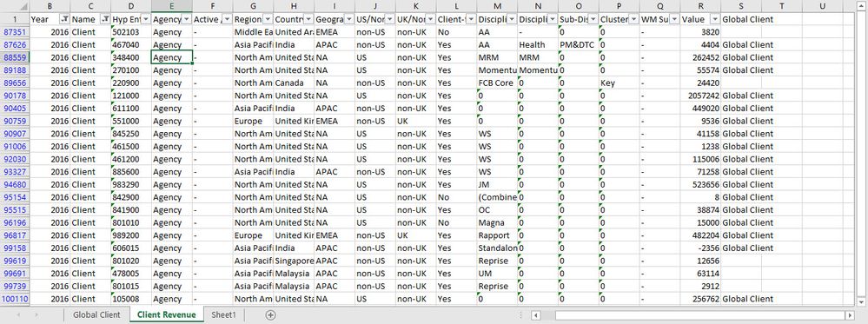
Task: Click the Key cell in Cluster column
Action: tap(620, 83)
